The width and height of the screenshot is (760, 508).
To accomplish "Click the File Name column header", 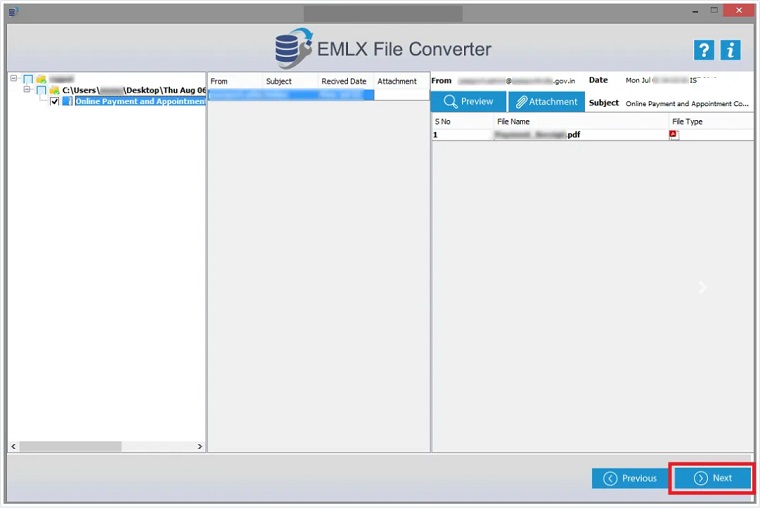I will (581, 122).
